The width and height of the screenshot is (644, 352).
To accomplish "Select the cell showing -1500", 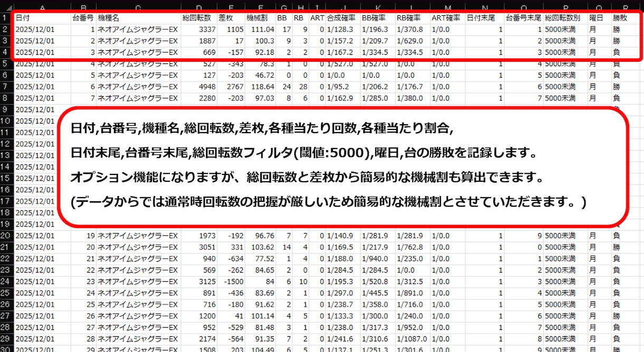I will pyautogui.click(x=231, y=281).
